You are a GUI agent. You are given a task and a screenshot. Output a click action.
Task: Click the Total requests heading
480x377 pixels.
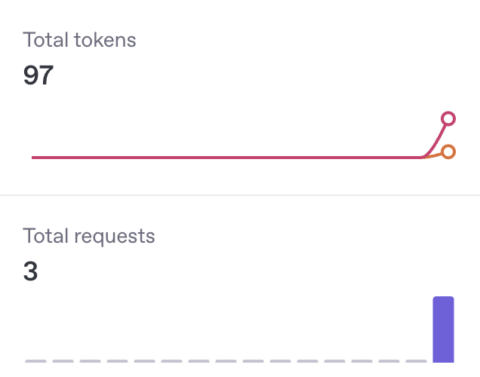pyautogui.click(x=89, y=236)
